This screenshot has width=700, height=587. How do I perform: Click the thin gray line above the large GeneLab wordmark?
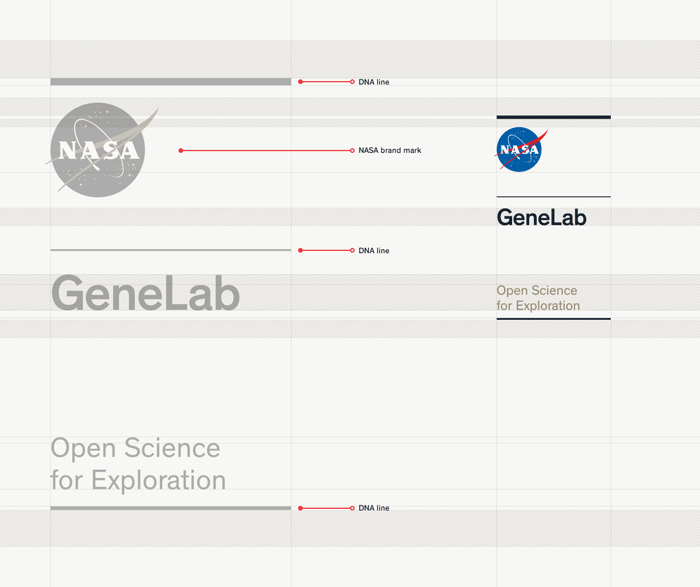[170, 250]
